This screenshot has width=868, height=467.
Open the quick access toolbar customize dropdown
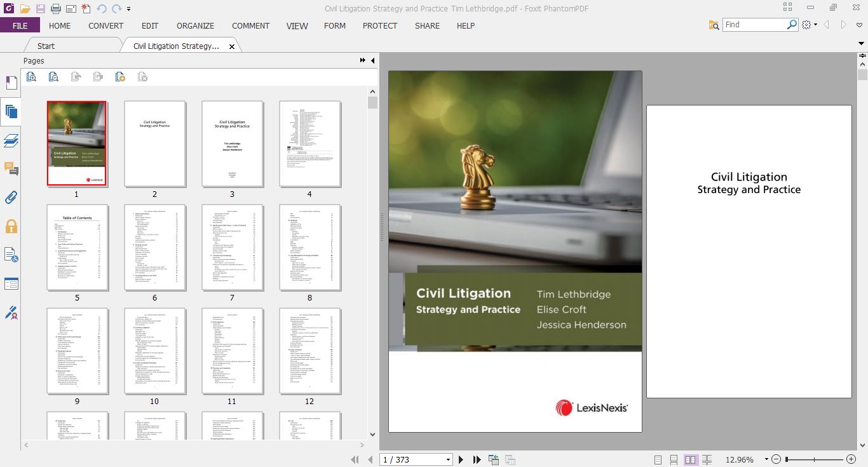pos(128,10)
